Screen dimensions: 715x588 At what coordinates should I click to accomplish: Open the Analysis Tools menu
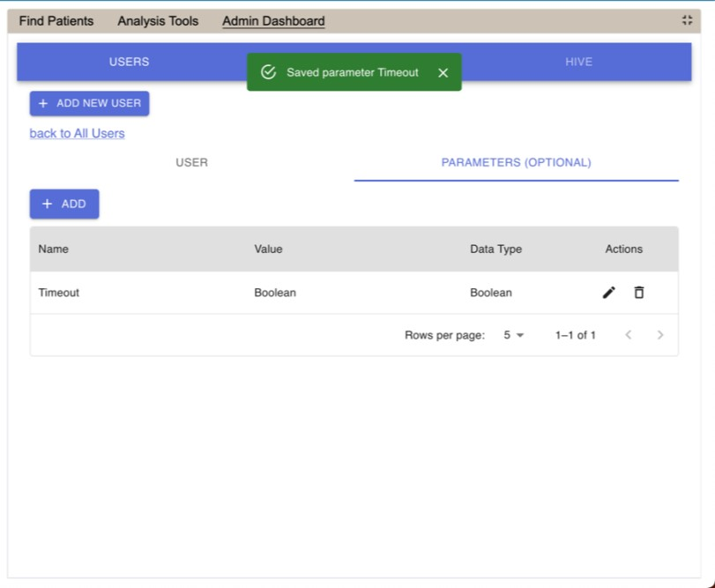[158, 21]
